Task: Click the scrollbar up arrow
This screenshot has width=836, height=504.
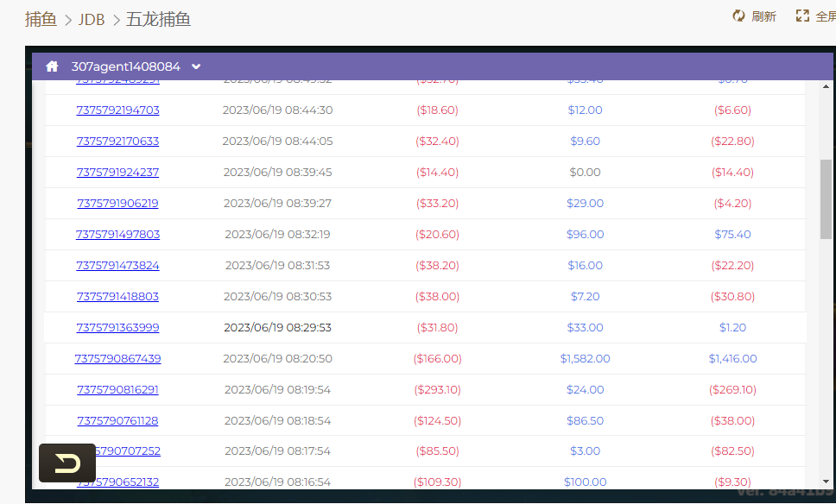Action: point(826,87)
